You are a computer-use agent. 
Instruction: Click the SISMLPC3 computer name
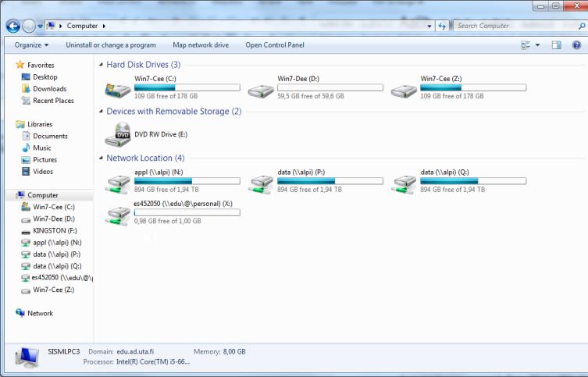(x=64, y=351)
